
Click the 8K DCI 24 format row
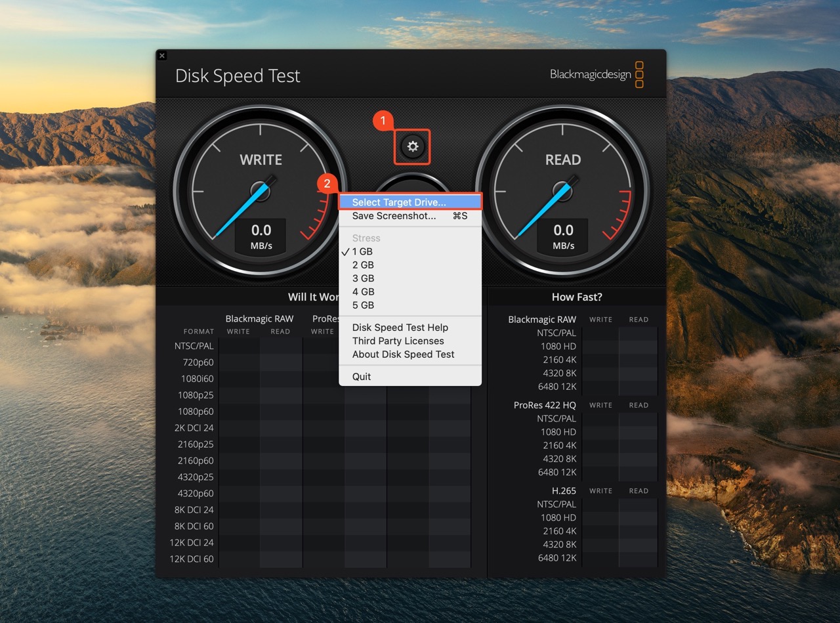pos(194,510)
